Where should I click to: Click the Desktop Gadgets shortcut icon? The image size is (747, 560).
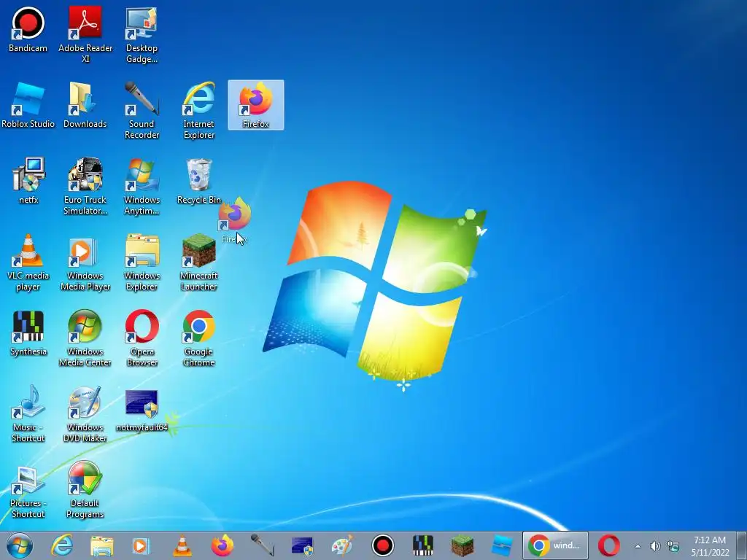tap(142, 34)
